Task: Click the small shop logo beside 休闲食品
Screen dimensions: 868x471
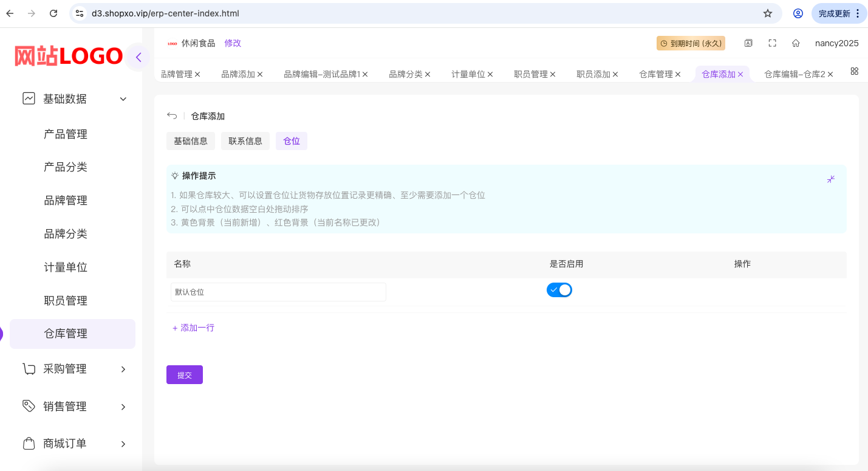Action: [173, 43]
